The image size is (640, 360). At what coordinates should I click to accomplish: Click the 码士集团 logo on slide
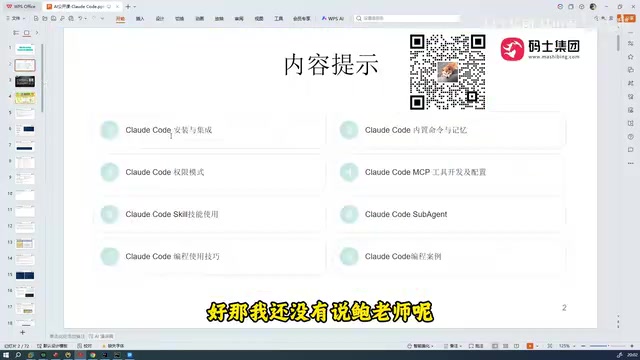pyautogui.click(x=540, y=49)
